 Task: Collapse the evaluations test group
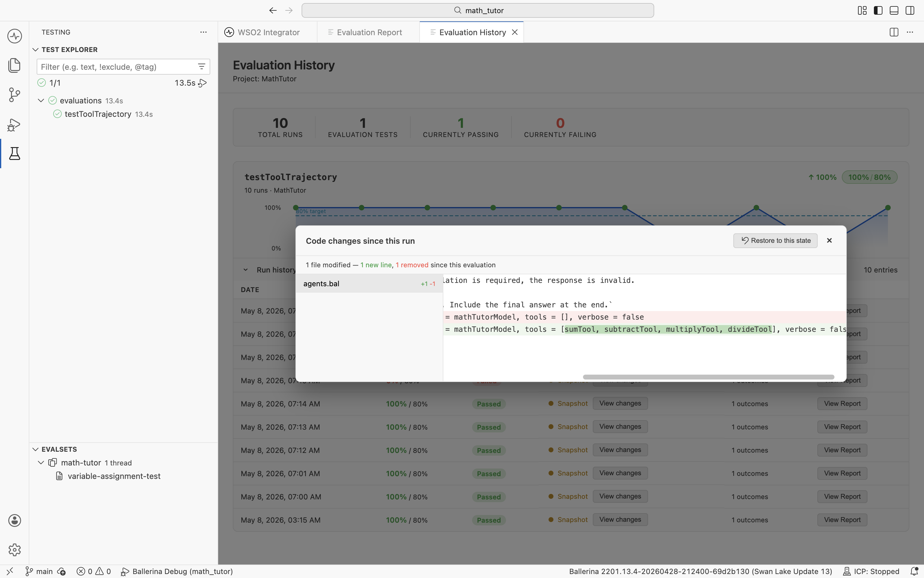[41, 101]
